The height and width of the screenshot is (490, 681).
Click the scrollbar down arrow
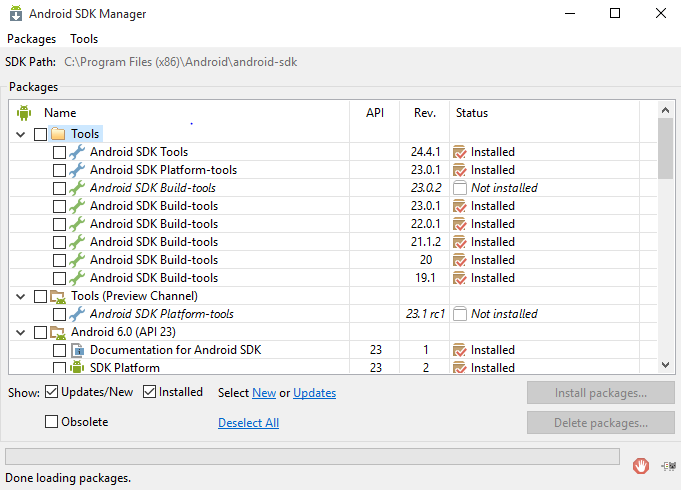click(665, 365)
